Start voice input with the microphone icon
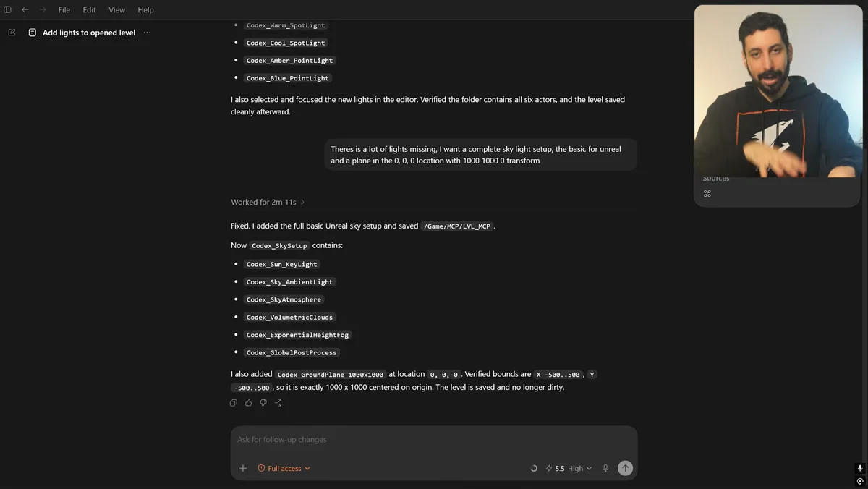This screenshot has width=868, height=489. [x=605, y=468]
